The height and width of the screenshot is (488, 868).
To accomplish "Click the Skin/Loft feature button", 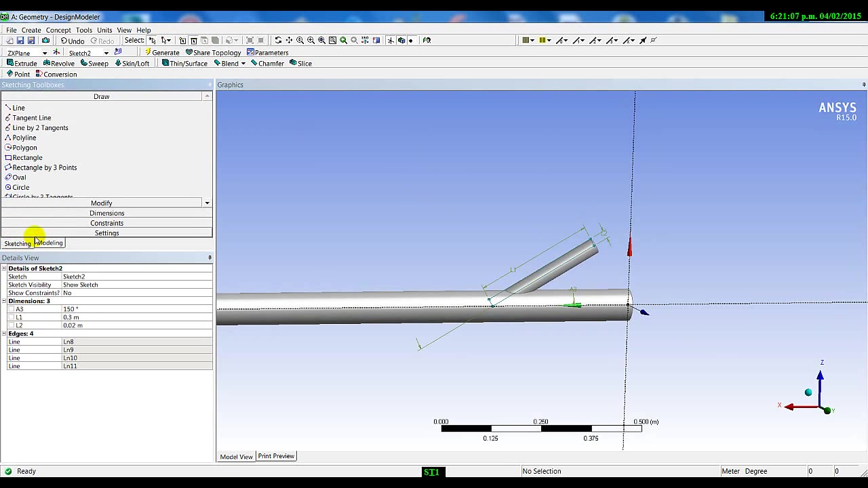I will (x=132, y=63).
